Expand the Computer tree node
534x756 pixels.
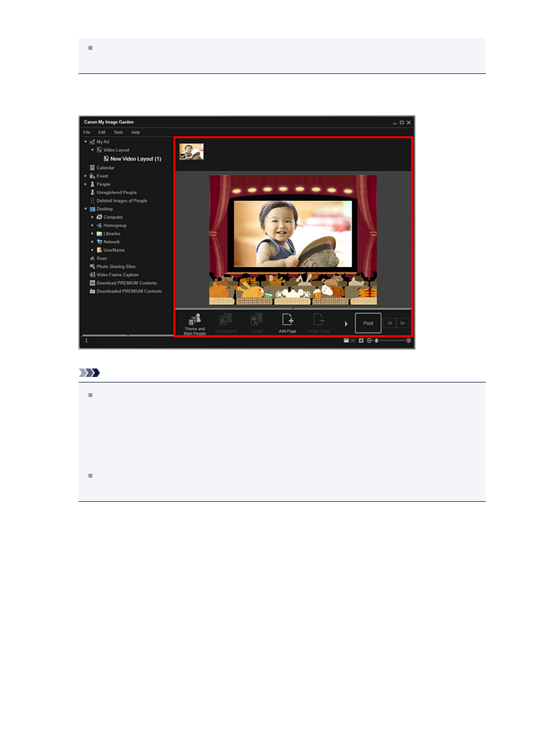coord(92,217)
